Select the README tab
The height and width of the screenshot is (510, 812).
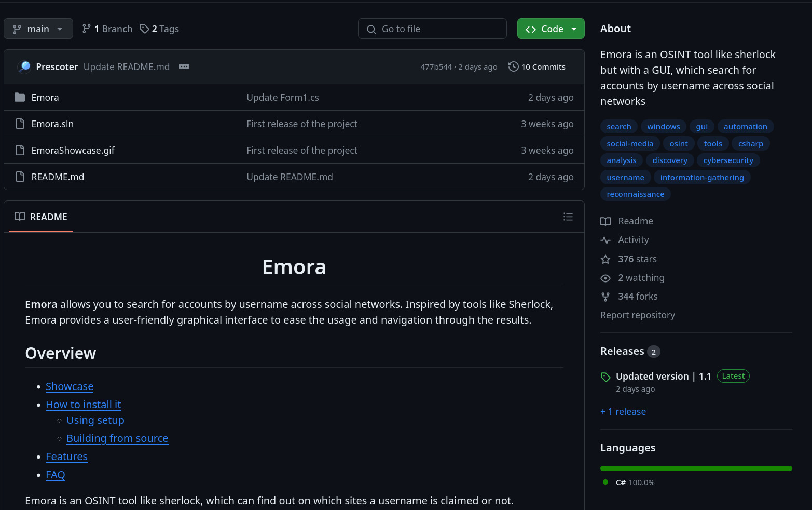pyautogui.click(x=41, y=217)
